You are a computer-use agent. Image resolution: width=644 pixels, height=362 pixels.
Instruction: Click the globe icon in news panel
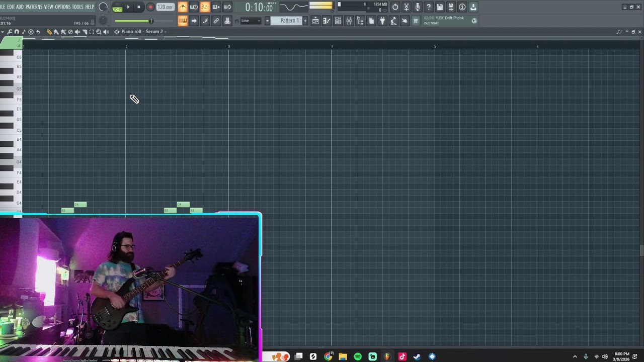click(474, 21)
